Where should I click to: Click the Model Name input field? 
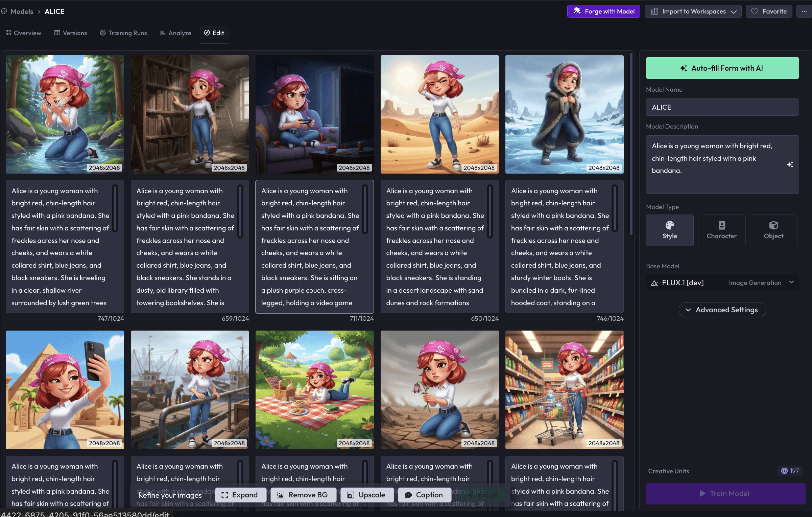pos(722,107)
